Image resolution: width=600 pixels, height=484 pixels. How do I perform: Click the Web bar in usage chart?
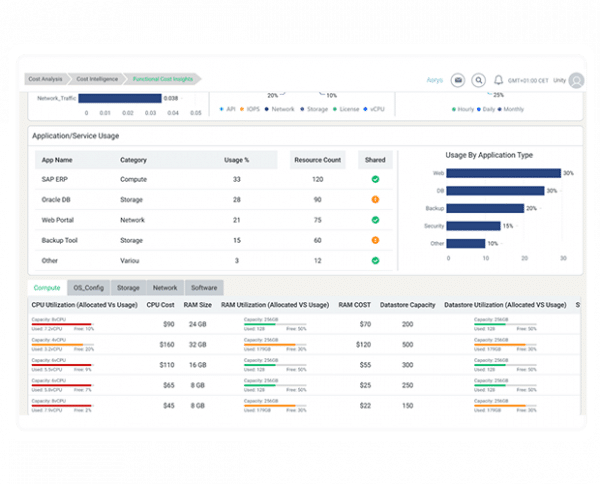click(503, 173)
